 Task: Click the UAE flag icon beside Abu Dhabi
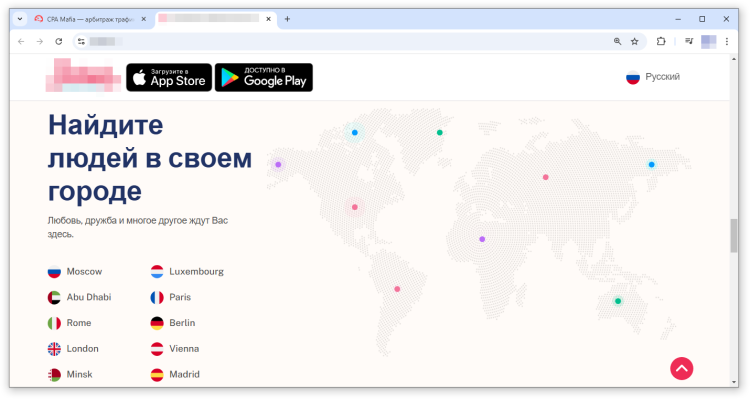point(54,298)
